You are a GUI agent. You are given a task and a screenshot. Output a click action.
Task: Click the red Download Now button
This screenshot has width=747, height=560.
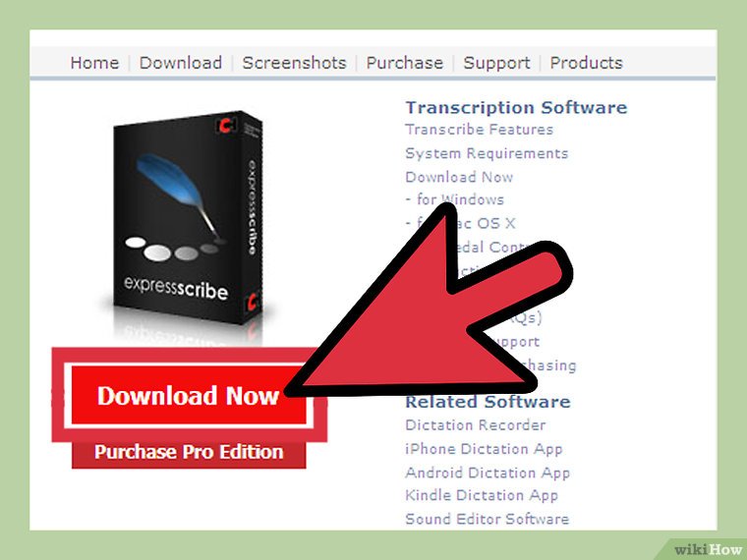pos(188,395)
